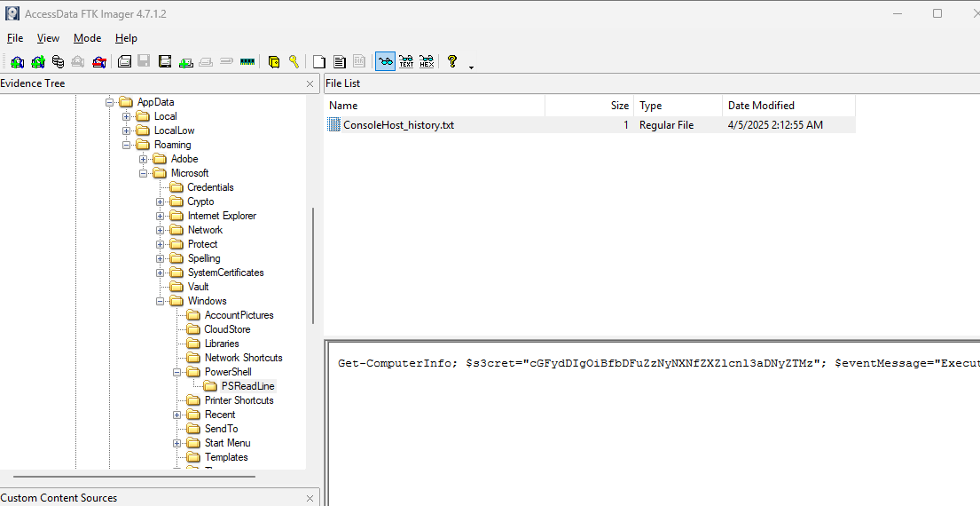Click the FTK Imager title bar app icon

point(12,13)
